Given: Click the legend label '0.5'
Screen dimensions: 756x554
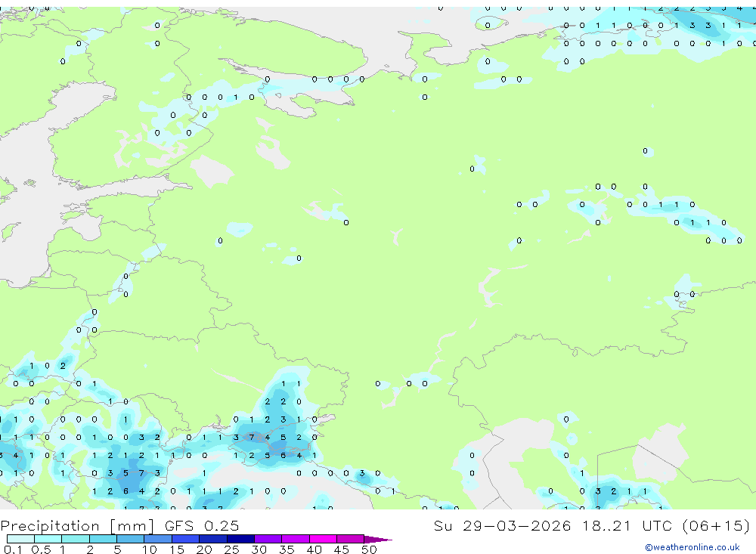Looking at the screenshot, I should point(41,549).
